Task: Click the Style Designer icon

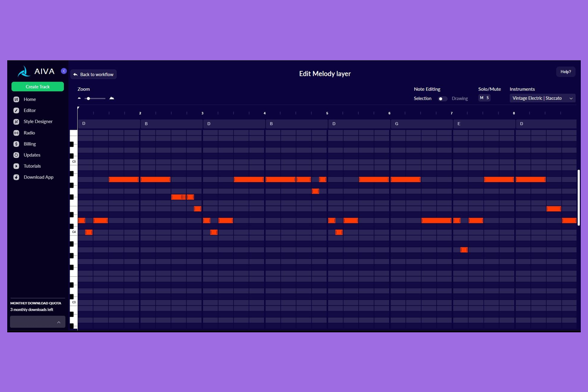Action: click(16, 122)
